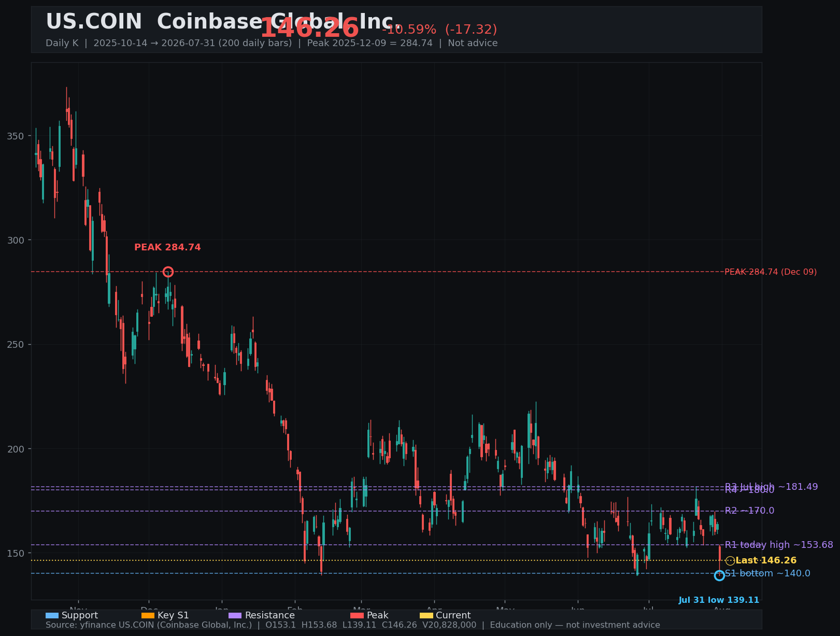This screenshot has width=840, height=636.
Task: Click the 'Resistance' legend label
Action: (270, 616)
